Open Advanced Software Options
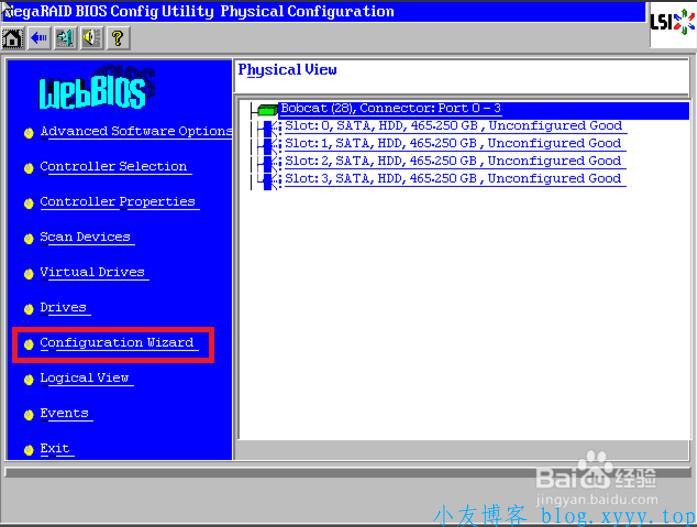697x527 pixels. (x=136, y=132)
